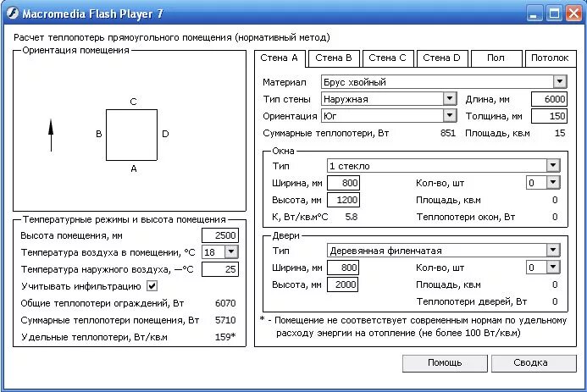
Task: Click the outdoor air temperature field with 25
Action: pos(219,269)
